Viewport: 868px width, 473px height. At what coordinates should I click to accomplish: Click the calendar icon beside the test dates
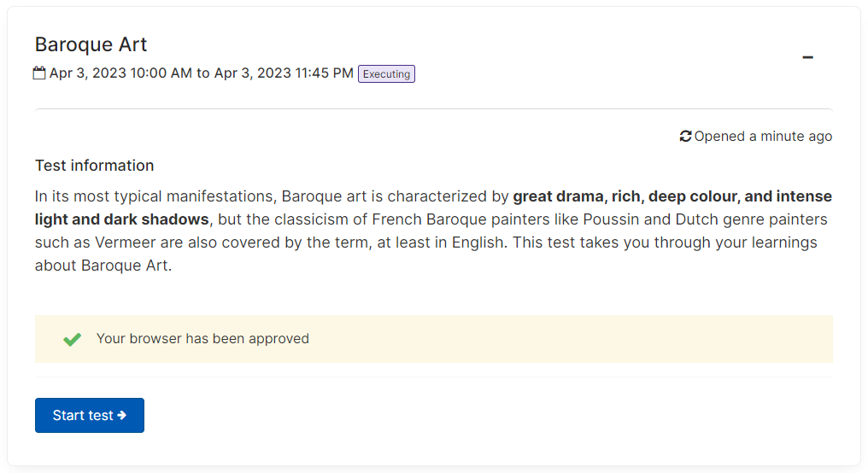(x=39, y=73)
